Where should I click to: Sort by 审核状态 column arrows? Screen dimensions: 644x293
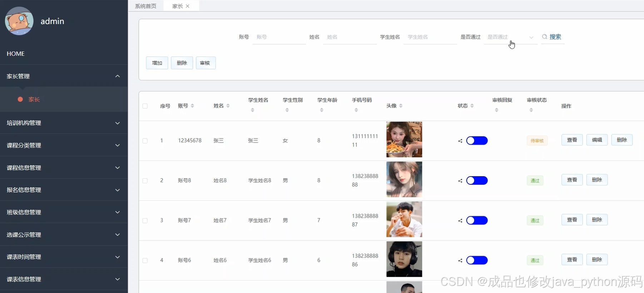coord(531,110)
